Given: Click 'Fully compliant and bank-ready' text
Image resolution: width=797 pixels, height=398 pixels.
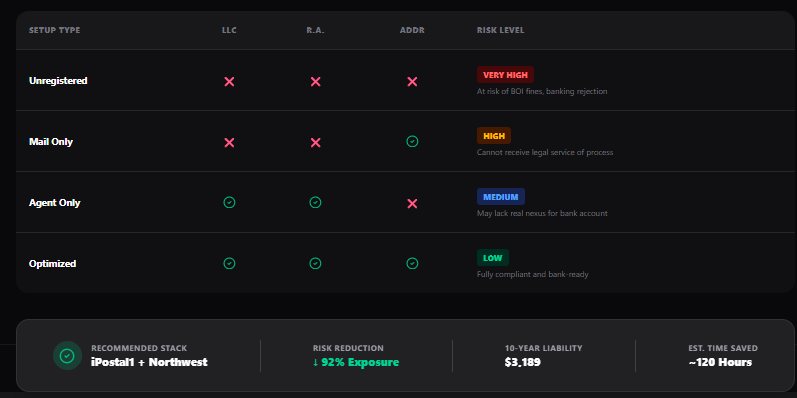Looking at the screenshot, I should (532, 274).
